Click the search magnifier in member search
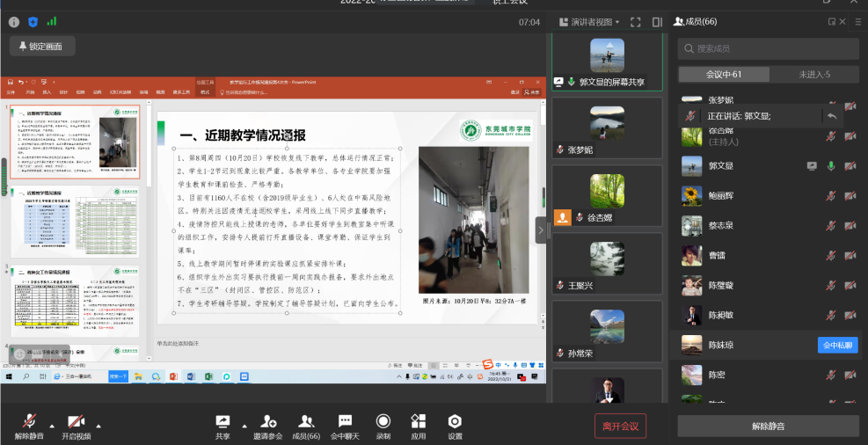Viewport: 868px width, 445px height. click(x=689, y=48)
